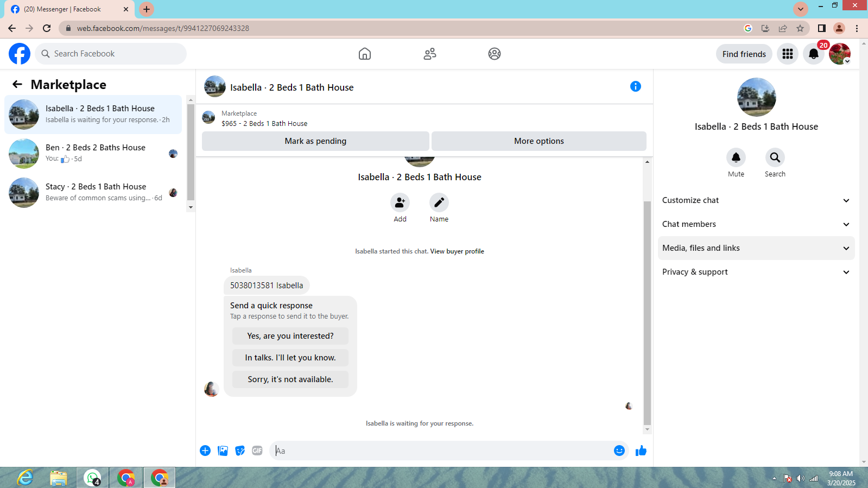The image size is (868, 488).
Task: Open the account profile picture menu
Action: click(x=840, y=54)
